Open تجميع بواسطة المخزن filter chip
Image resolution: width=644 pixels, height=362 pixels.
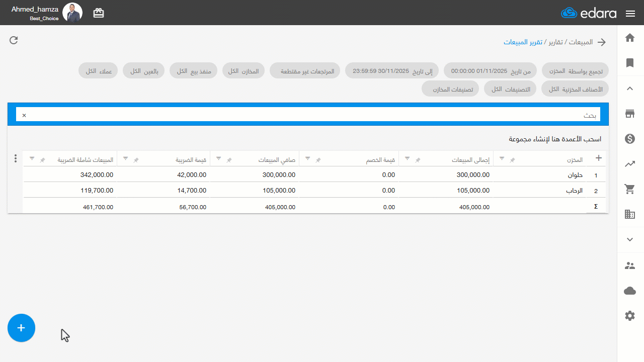click(575, 71)
